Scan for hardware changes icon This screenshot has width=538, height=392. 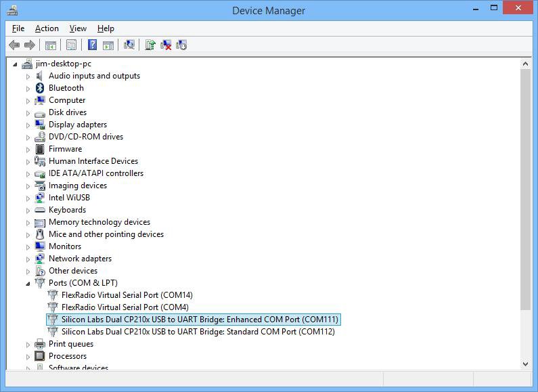point(129,45)
